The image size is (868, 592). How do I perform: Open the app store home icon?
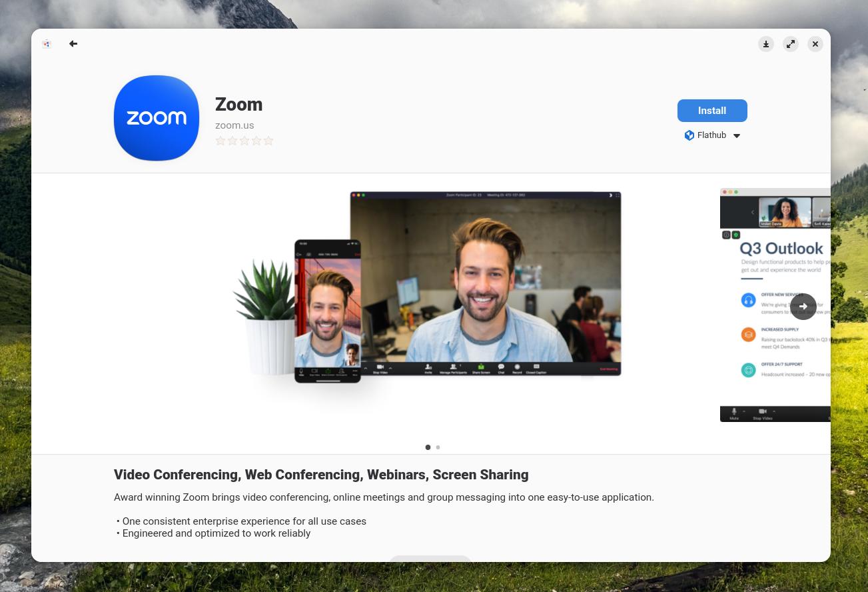point(47,44)
